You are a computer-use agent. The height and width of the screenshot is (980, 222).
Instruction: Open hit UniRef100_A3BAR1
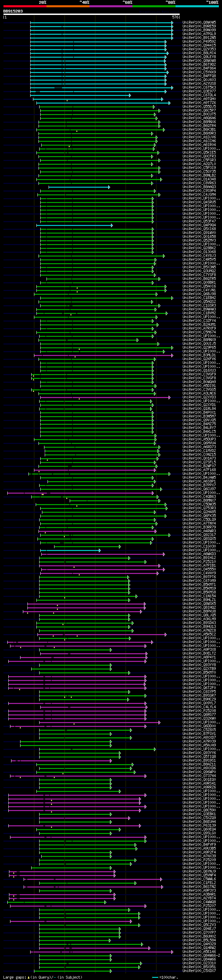199,894
